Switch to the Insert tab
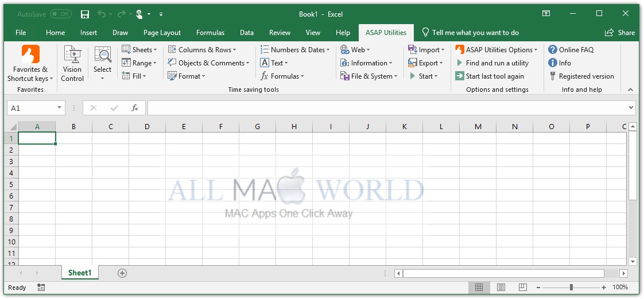 [89, 33]
